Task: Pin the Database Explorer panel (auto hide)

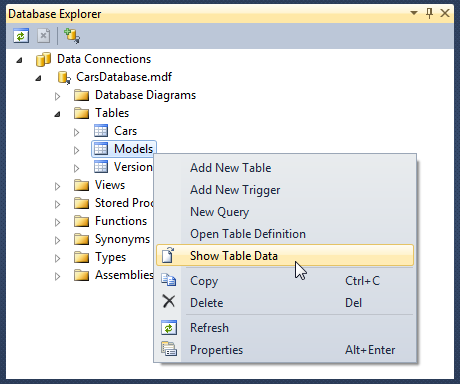Action: point(430,13)
